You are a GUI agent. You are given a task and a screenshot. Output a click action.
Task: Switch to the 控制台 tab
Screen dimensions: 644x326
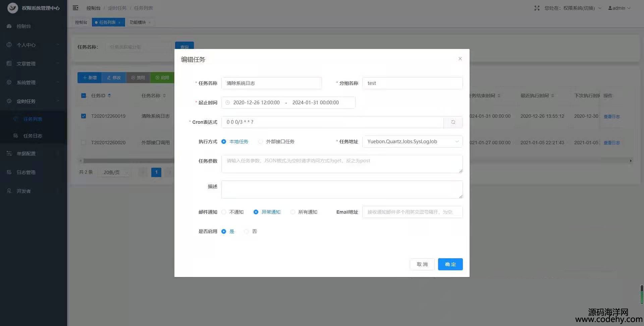coord(81,22)
